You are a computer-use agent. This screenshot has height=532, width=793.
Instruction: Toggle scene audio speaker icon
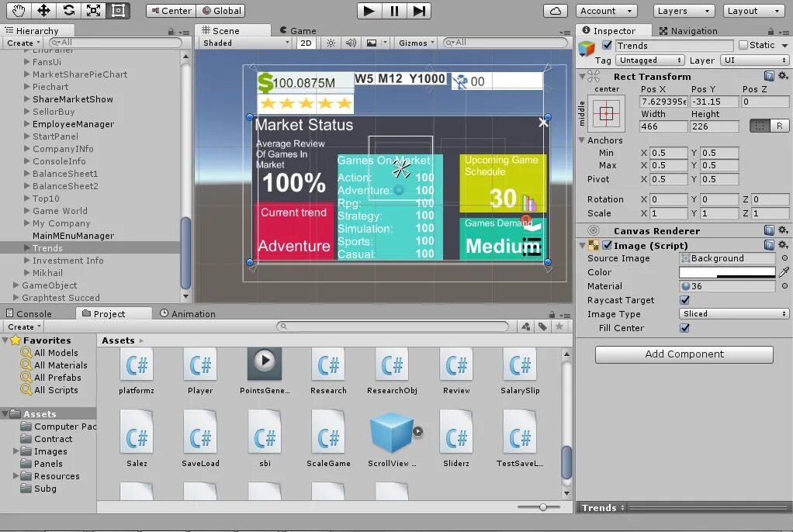[x=351, y=43]
